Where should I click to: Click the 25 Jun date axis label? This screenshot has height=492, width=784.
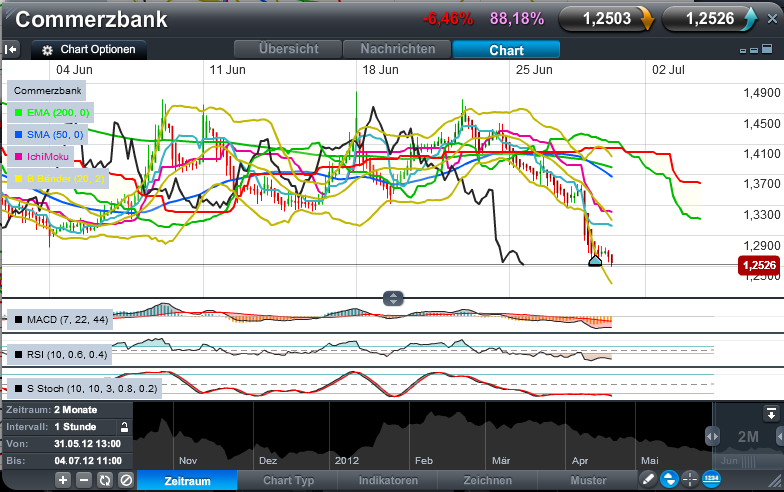coord(534,70)
